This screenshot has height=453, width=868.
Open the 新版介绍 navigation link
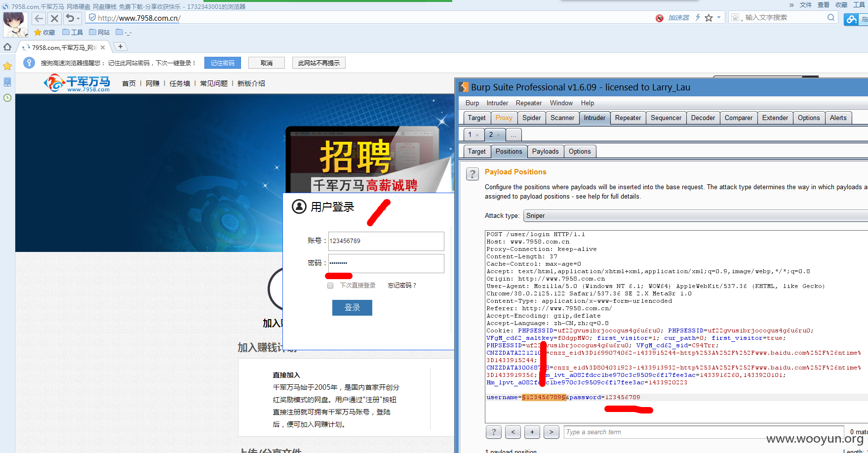(x=251, y=83)
